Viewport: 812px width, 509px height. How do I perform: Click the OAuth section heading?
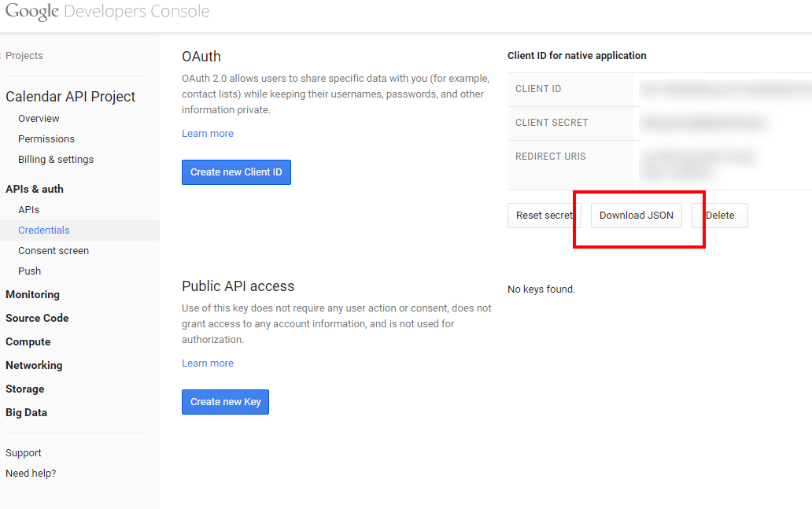click(201, 57)
